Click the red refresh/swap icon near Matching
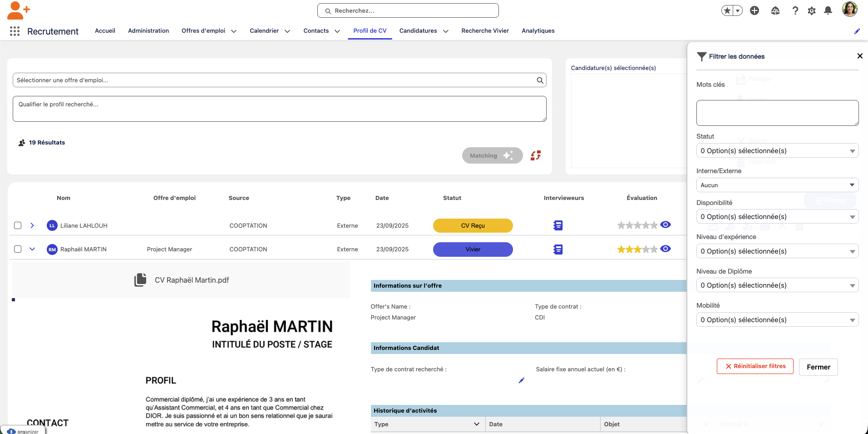This screenshot has width=868, height=434. (x=535, y=155)
